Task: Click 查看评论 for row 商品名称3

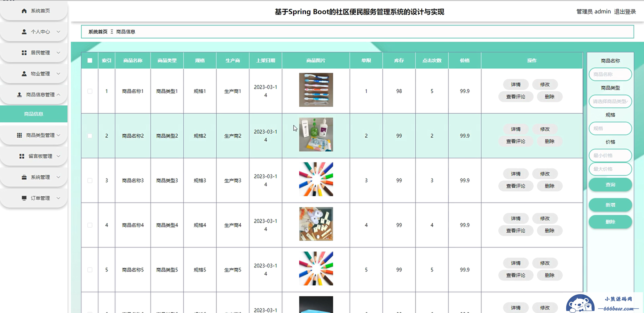Action: pyautogui.click(x=516, y=186)
